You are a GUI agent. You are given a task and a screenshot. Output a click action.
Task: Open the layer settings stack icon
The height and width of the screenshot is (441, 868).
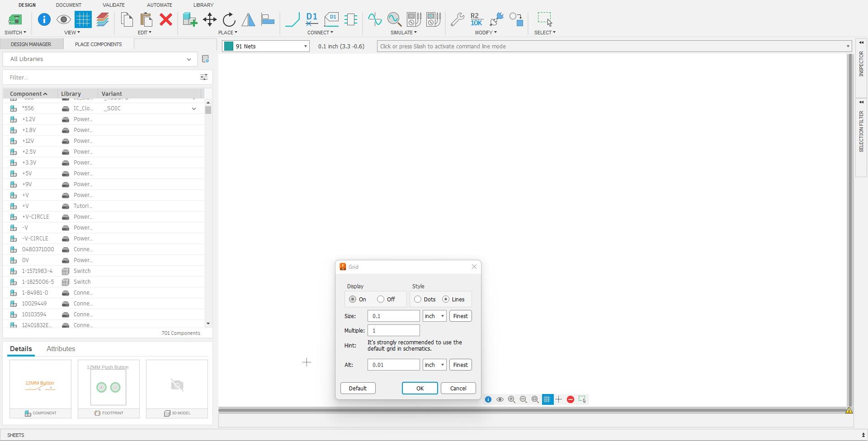click(x=103, y=19)
